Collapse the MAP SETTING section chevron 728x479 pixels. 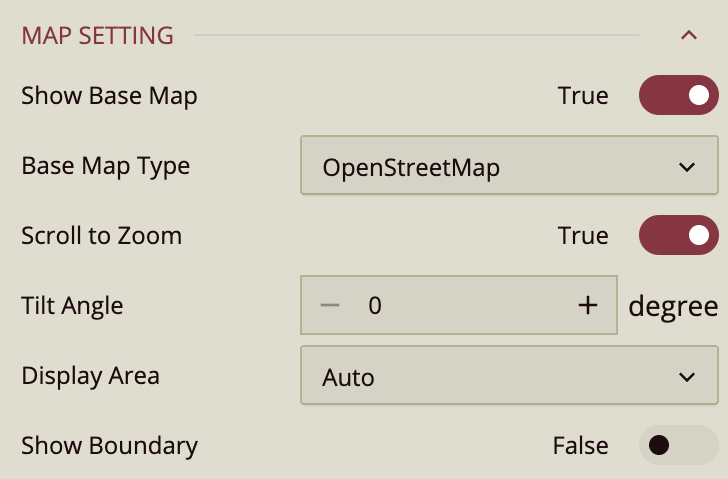click(x=688, y=36)
